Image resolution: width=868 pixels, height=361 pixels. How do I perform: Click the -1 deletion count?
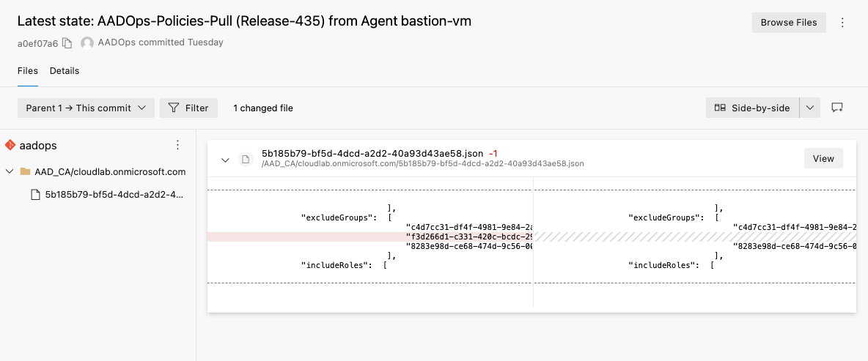(x=493, y=153)
